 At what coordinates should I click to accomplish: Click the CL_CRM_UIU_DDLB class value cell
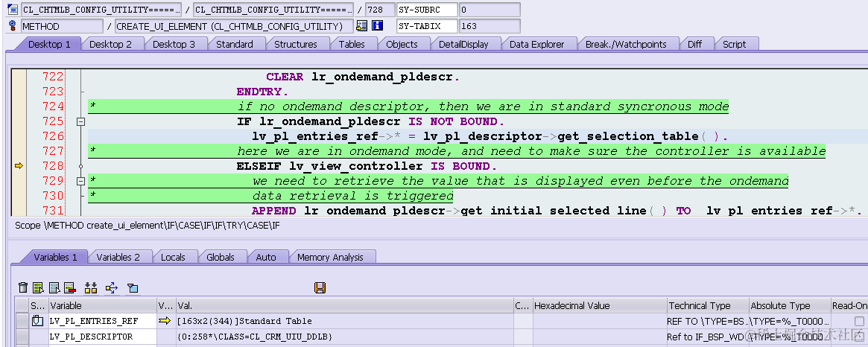pyautogui.click(x=344, y=337)
